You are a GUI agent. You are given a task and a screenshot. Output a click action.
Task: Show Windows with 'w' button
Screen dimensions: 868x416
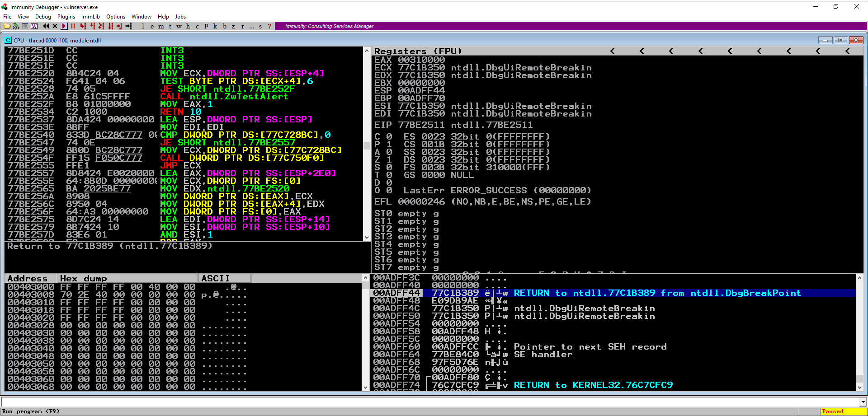(179, 26)
